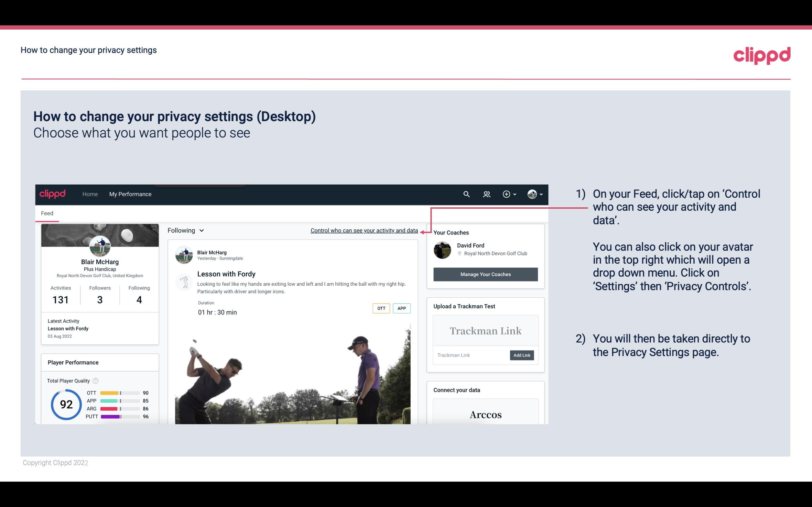Click the user avatar icon top right

[532, 194]
